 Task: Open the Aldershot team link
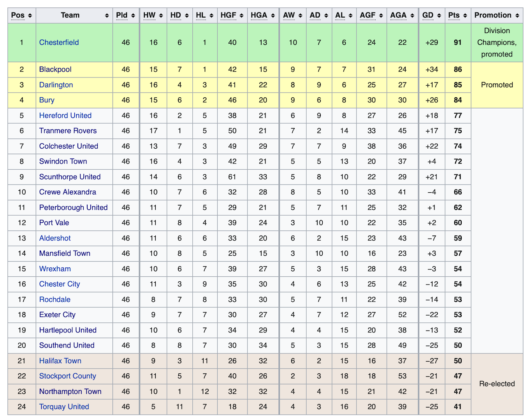click(55, 238)
